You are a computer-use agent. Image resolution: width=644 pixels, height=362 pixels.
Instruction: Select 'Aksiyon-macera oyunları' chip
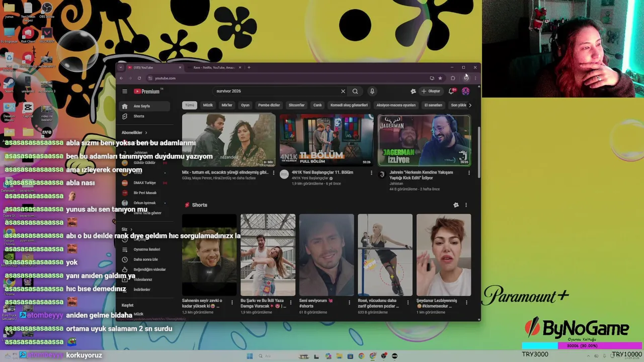(396, 105)
